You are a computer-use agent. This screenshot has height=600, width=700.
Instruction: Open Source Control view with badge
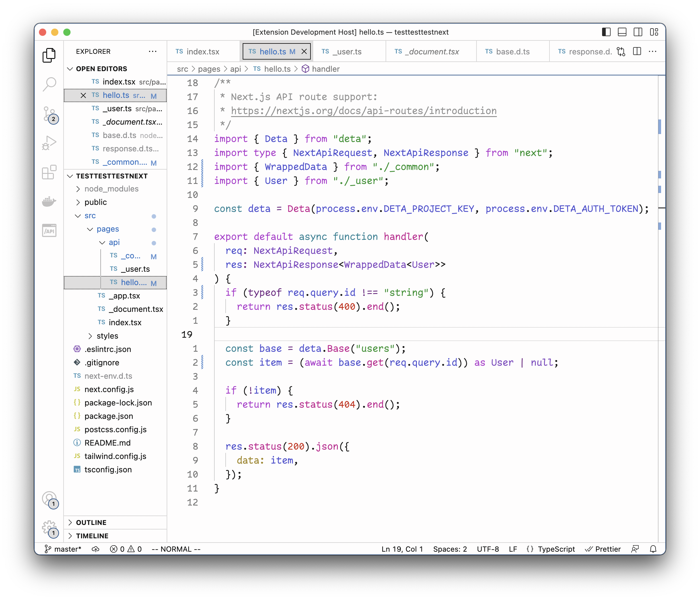pos(49,114)
